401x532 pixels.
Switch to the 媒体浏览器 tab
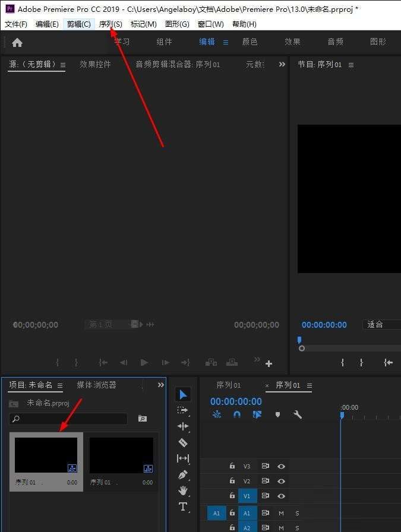(x=96, y=385)
